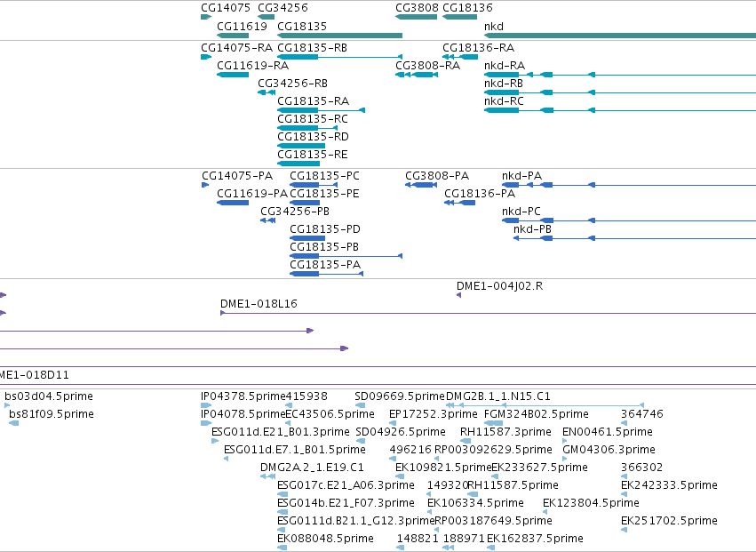
Task: Select the CG18135-RA transcript label
Action: point(313,101)
